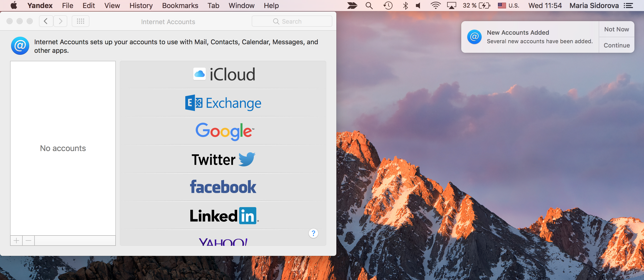Click the volume speaker icon
644x280 pixels.
coord(418,6)
